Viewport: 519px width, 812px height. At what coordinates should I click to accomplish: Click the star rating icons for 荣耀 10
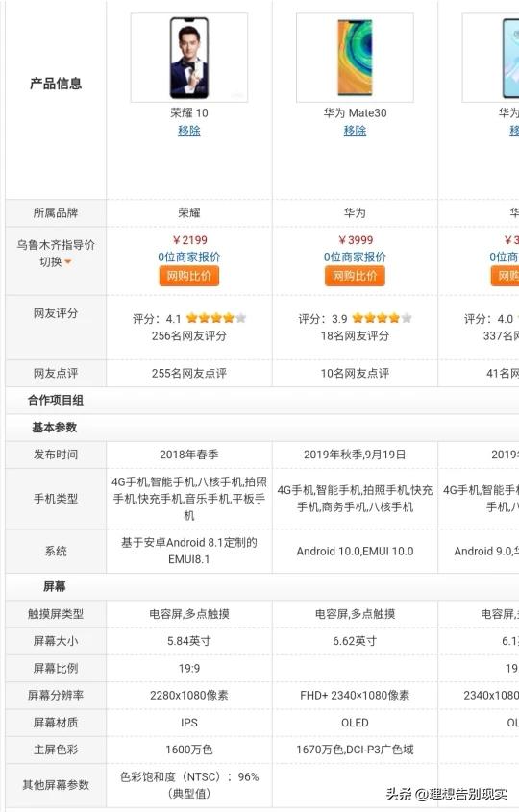pyautogui.click(x=216, y=318)
